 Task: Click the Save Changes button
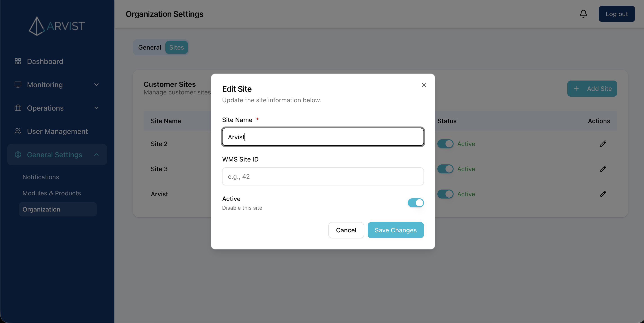point(395,230)
